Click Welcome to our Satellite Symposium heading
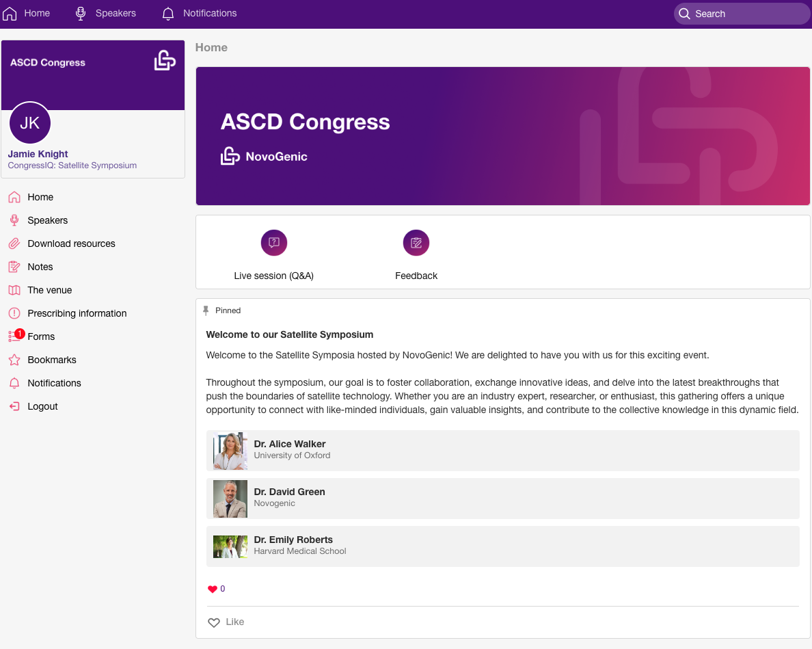The height and width of the screenshot is (649, 812). tap(290, 334)
